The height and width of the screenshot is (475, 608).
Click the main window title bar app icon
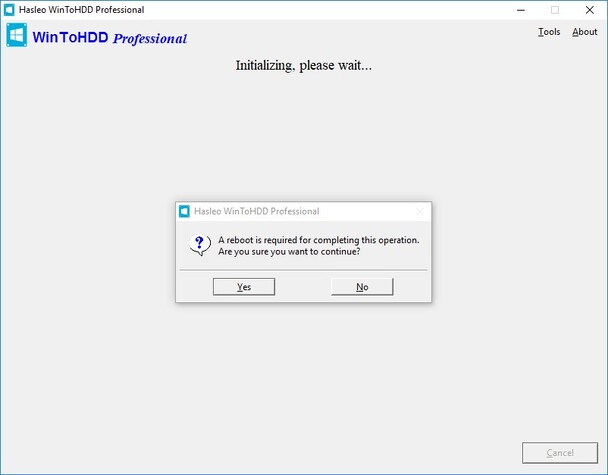click(9, 10)
